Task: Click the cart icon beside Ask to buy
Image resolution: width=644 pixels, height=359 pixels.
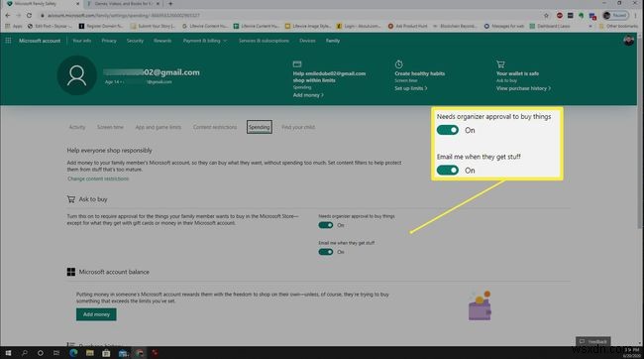Action: tap(71, 199)
